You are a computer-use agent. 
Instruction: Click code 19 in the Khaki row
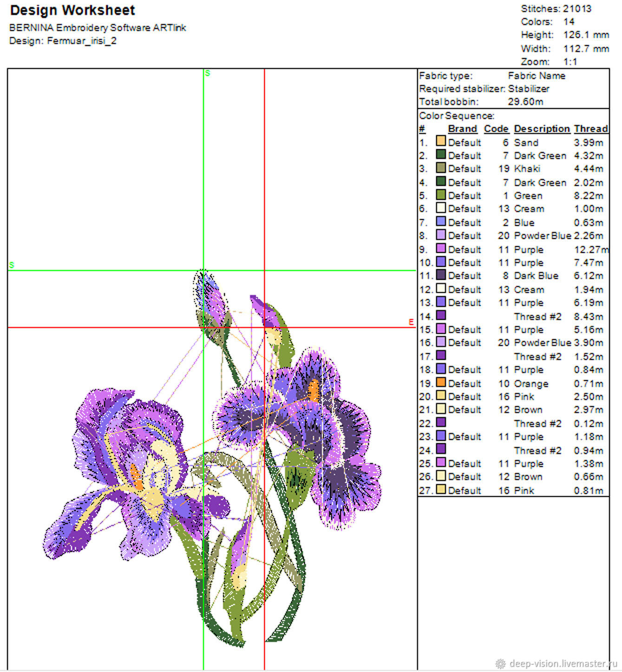(x=504, y=169)
